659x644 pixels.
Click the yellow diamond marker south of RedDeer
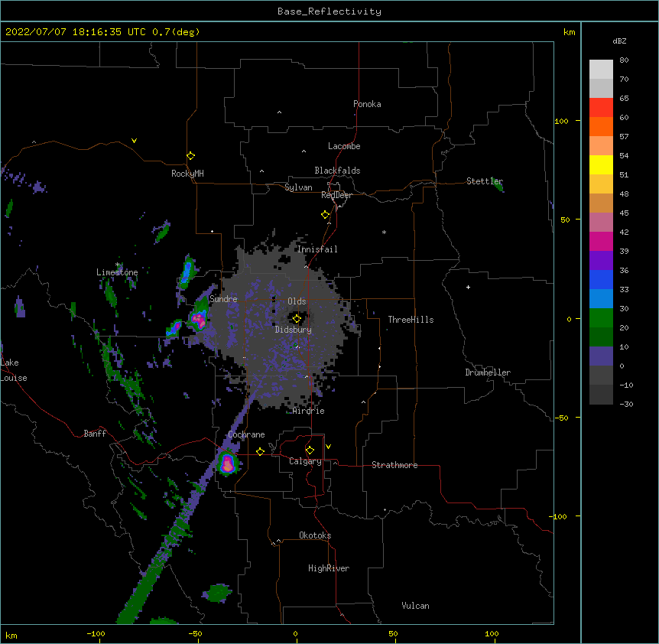325,215
